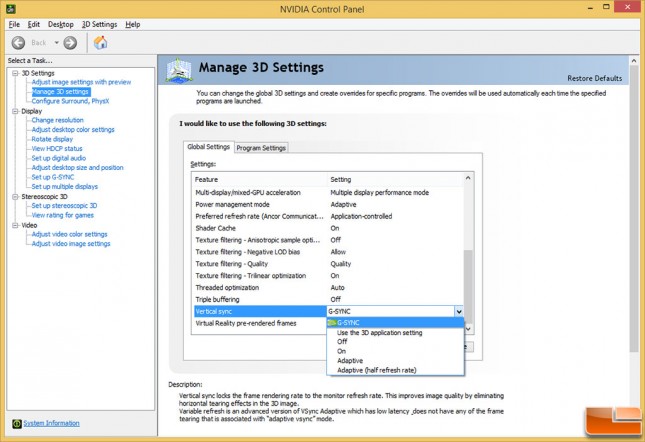The image size is (645, 442).
Task: Open Configure Surround, PhysX
Action: 70,101
